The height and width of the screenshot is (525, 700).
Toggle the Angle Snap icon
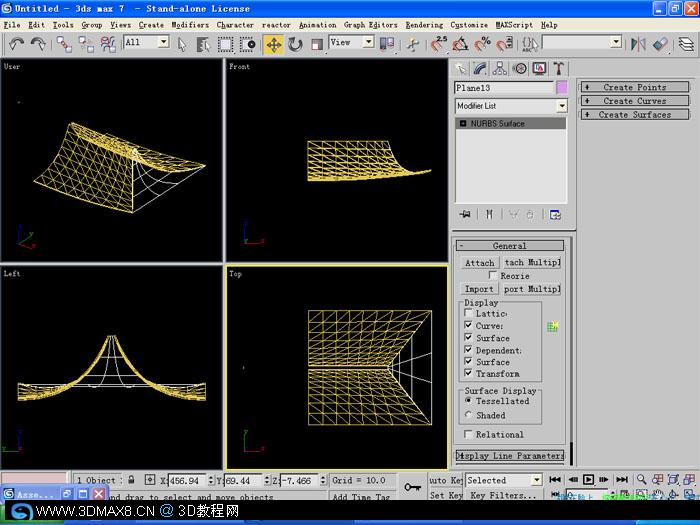[x=460, y=44]
